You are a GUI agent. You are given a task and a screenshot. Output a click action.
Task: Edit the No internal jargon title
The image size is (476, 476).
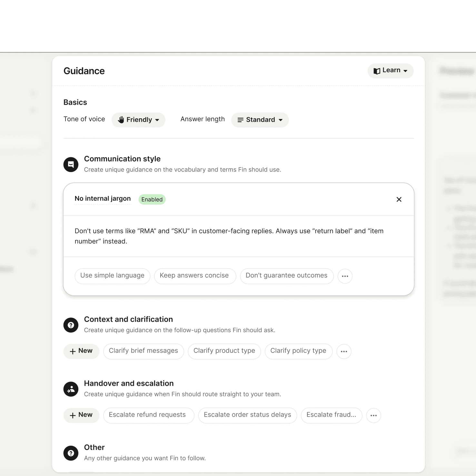103,199
